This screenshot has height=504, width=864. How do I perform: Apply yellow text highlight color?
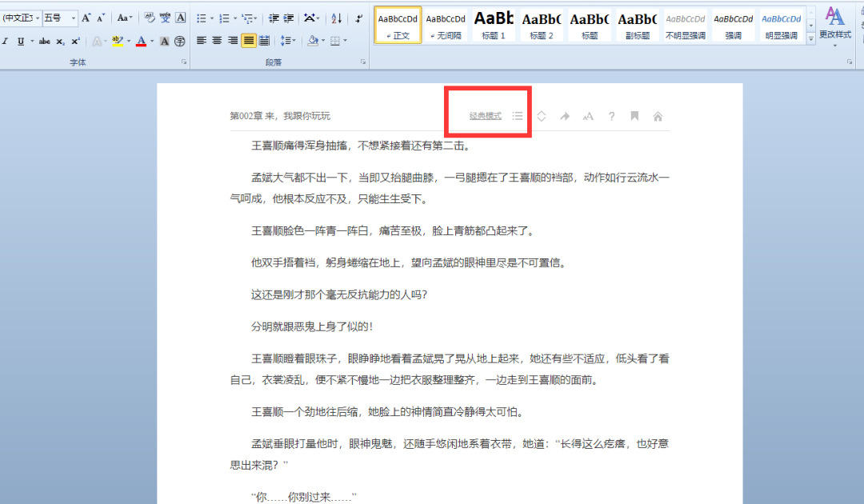[x=118, y=41]
